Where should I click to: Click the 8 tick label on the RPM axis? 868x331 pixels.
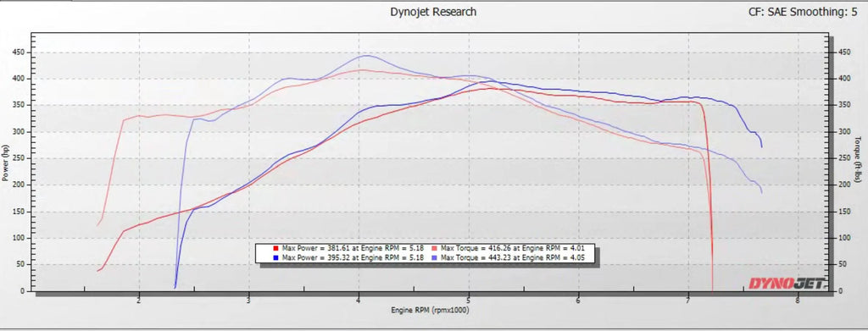pyautogui.click(x=798, y=301)
